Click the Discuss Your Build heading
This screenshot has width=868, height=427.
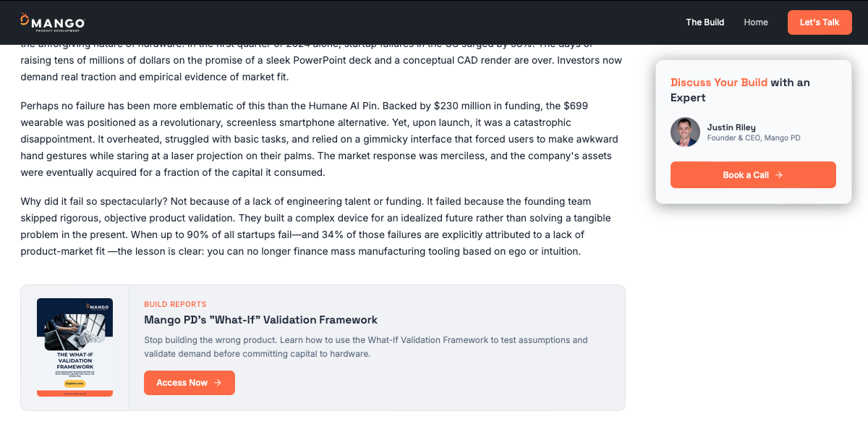(719, 83)
